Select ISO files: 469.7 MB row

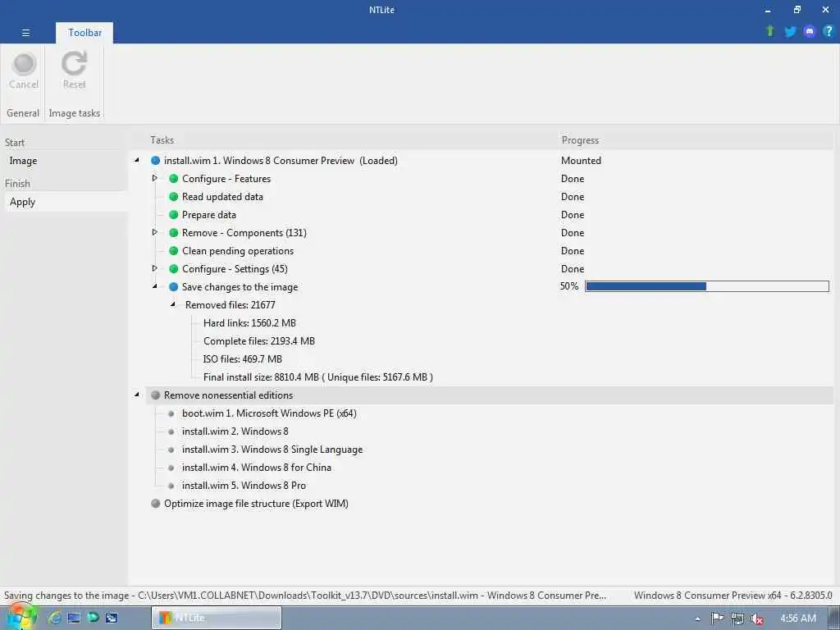click(243, 359)
